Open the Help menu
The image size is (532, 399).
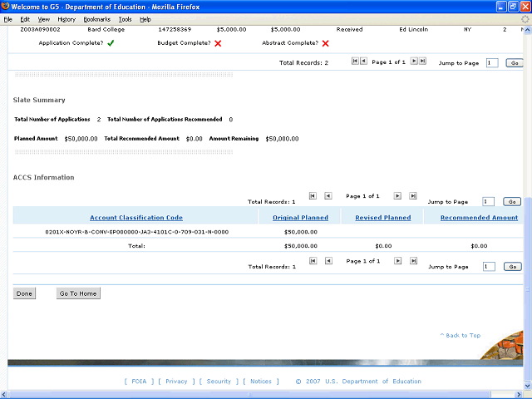tap(145, 19)
